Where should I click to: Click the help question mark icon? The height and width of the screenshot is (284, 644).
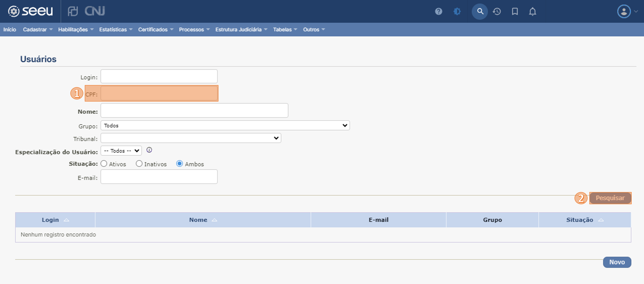[438, 11]
